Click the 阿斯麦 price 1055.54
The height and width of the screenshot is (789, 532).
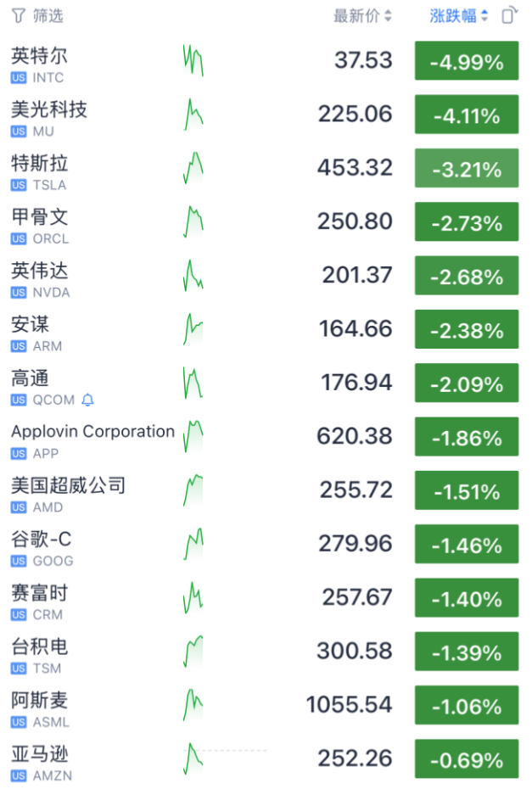(350, 705)
